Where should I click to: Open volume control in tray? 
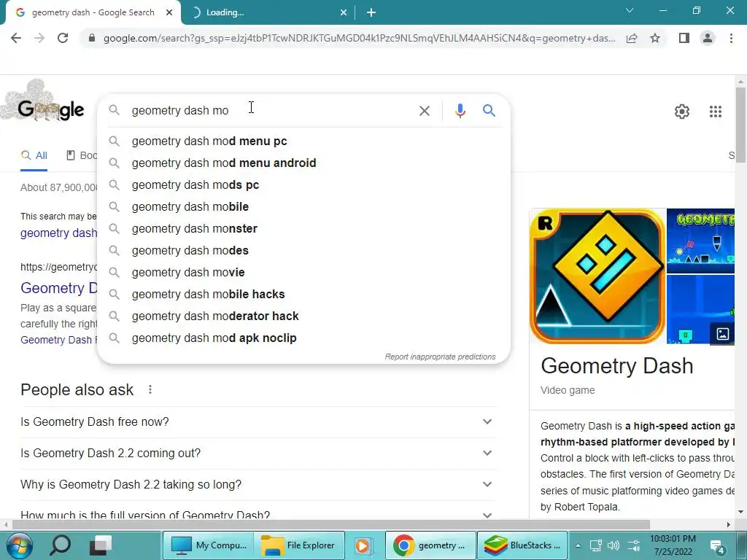[614, 545]
